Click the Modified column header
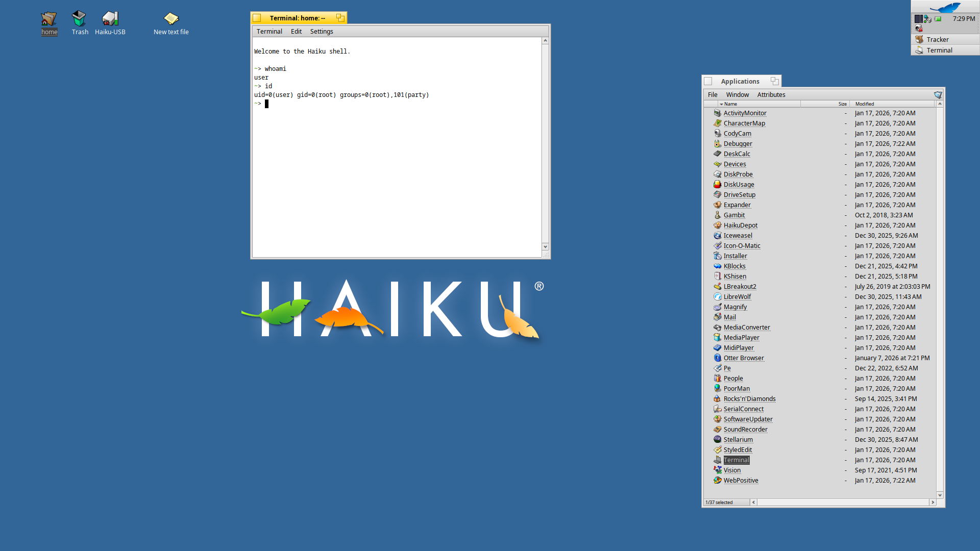The height and width of the screenshot is (551, 980). (865, 104)
